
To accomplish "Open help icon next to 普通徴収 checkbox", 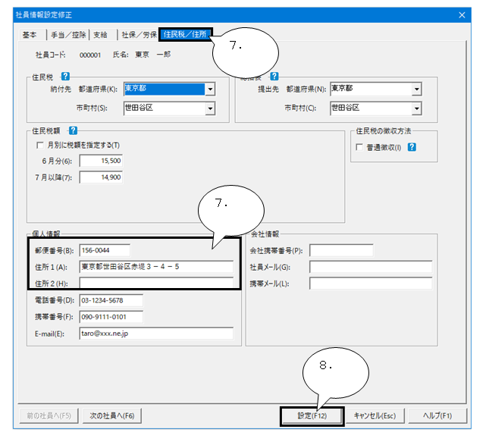I will [412, 147].
